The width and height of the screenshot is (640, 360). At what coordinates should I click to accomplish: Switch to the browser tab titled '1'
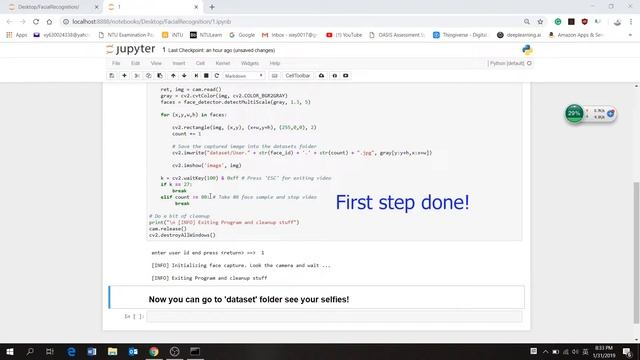[x=152, y=7]
